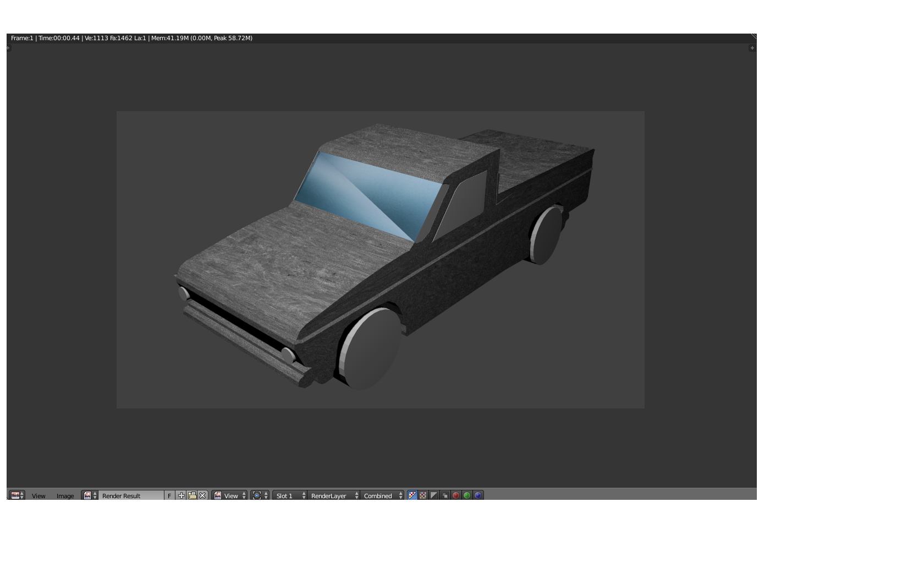Screen dimensions: 924x578
Task: Click the Render Result name field
Action: tap(131, 495)
